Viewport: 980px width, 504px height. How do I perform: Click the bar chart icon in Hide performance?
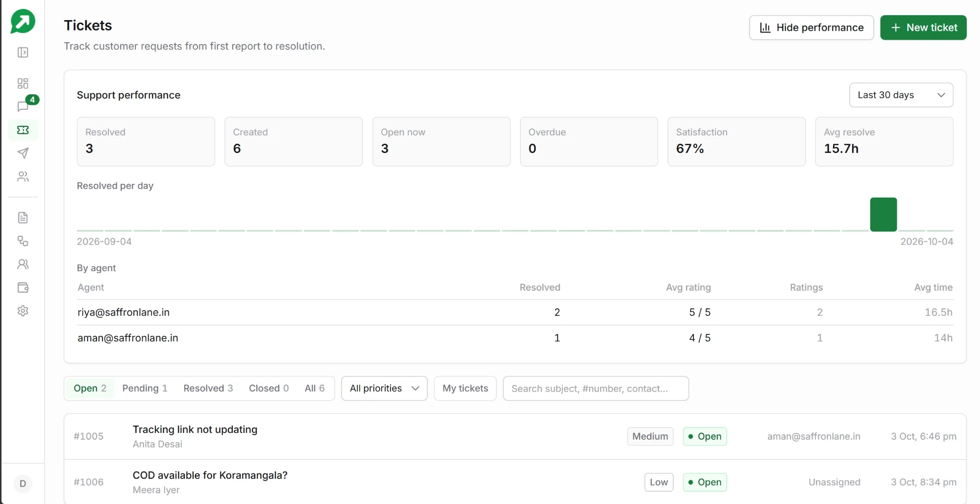click(765, 27)
